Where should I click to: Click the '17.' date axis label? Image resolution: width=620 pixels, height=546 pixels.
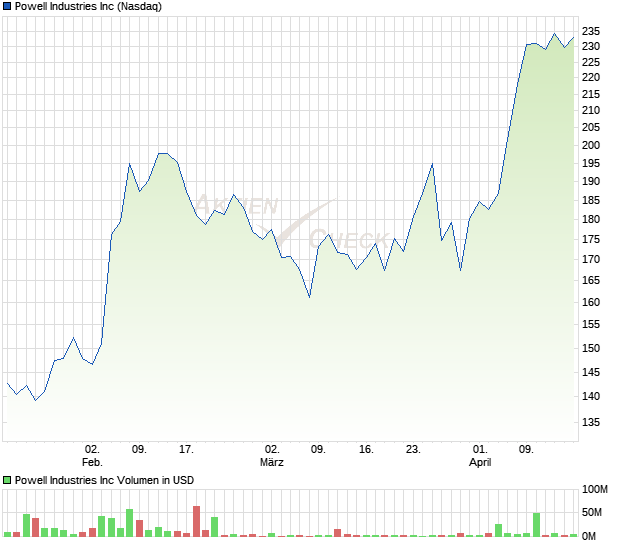[x=186, y=449]
